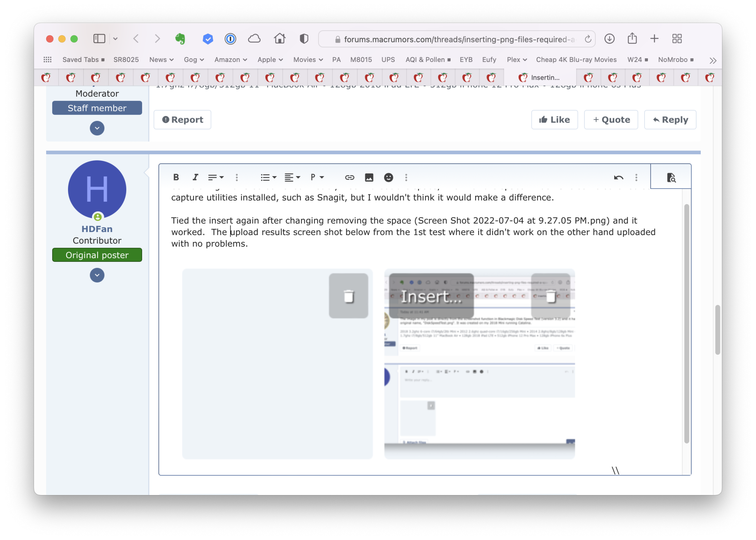Open the text alignment dropdown
756x540 pixels.
(292, 177)
